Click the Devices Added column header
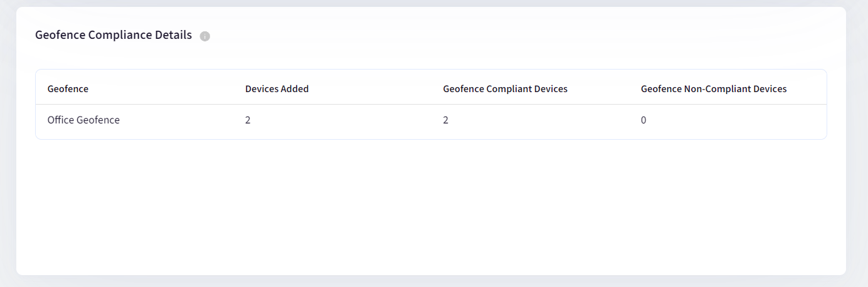This screenshot has height=287, width=868. 277,89
